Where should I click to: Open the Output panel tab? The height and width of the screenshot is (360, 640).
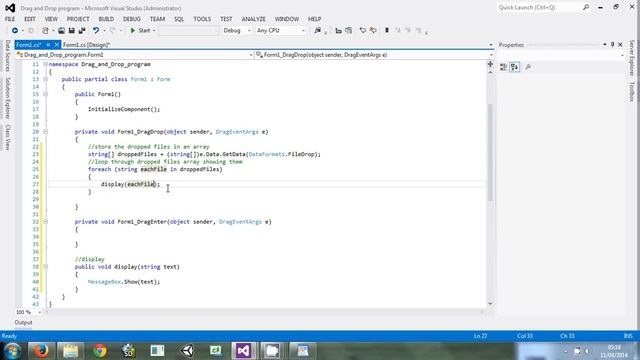(23, 322)
